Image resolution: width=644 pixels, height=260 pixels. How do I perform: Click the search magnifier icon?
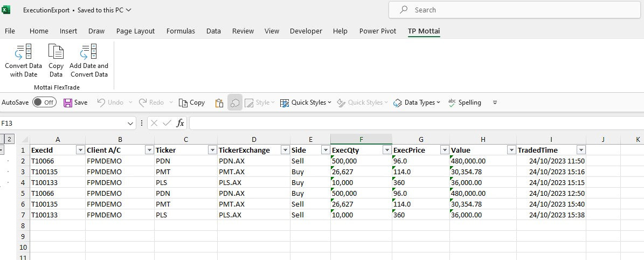[404, 10]
